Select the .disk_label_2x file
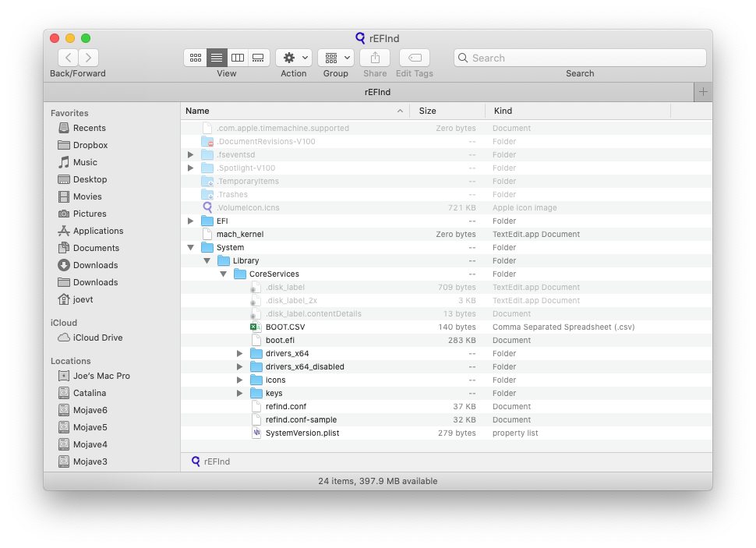756x548 pixels. coord(447,301)
